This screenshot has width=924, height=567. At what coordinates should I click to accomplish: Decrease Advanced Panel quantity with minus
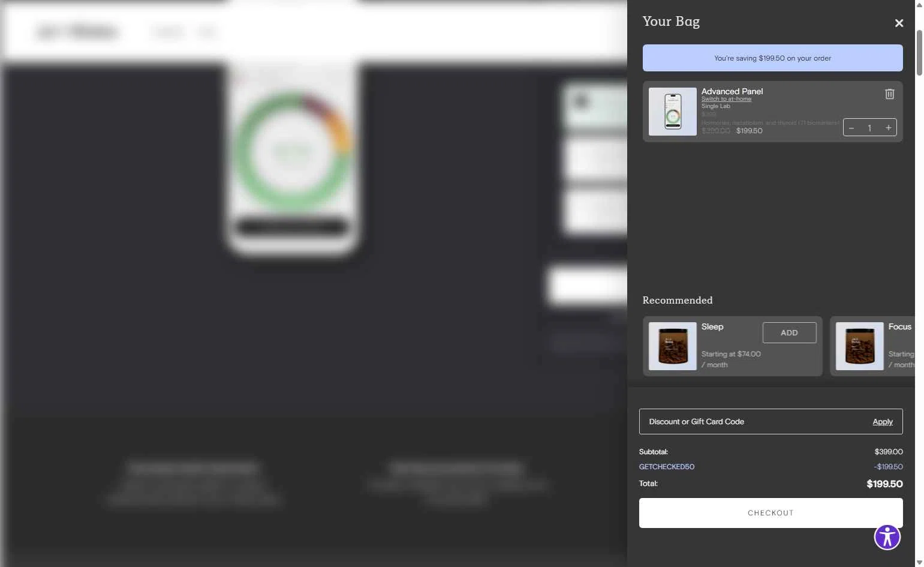(851, 128)
